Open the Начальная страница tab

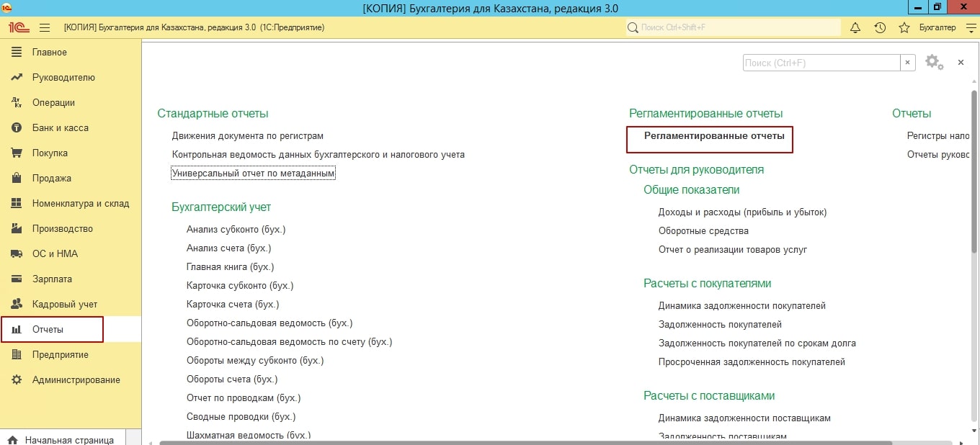tap(69, 439)
